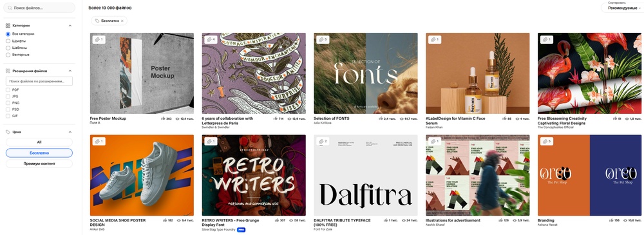
Task: Click the Aashana Rawat author link
Action: tap(547, 225)
